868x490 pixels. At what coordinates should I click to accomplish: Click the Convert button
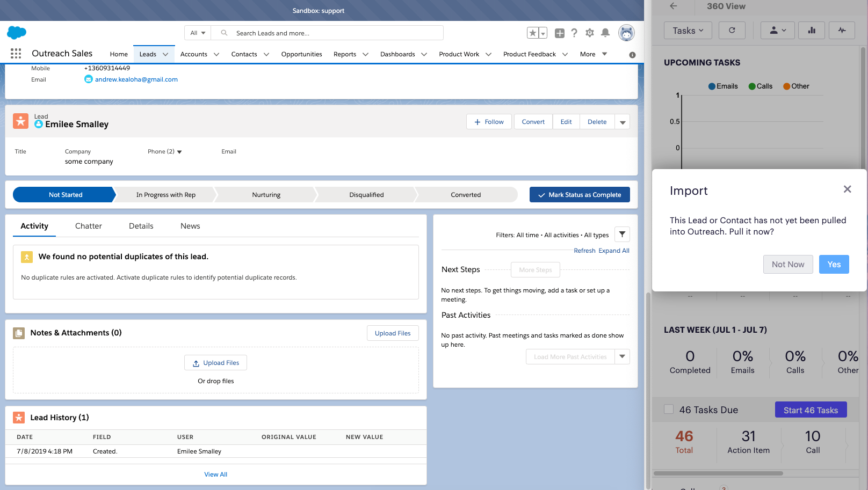coord(533,122)
